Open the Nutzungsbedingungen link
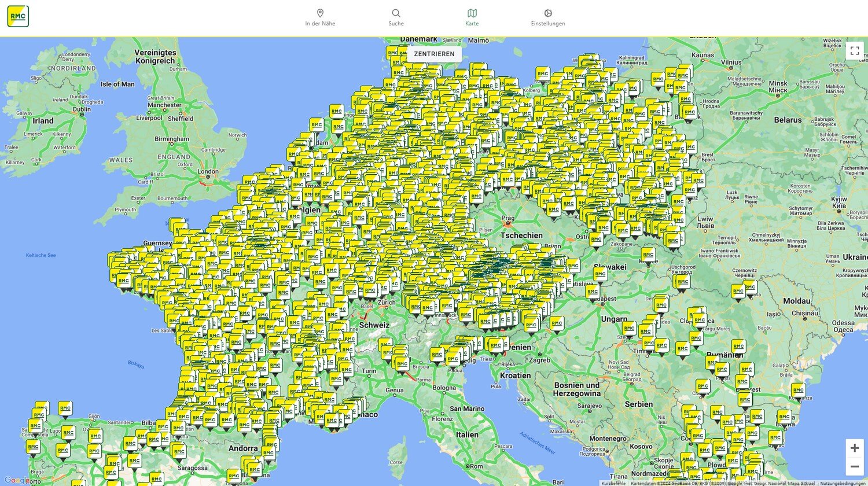The height and width of the screenshot is (486, 868). coord(843,483)
